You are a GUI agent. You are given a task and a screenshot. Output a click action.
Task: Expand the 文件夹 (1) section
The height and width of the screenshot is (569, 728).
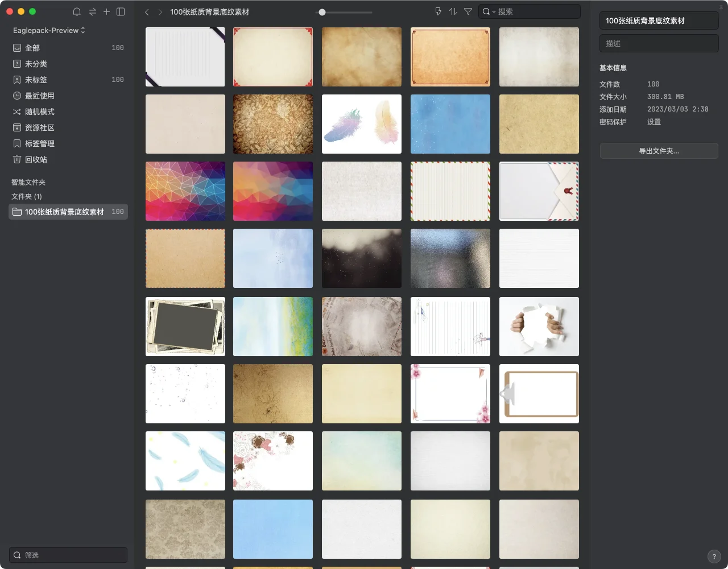point(27,196)
